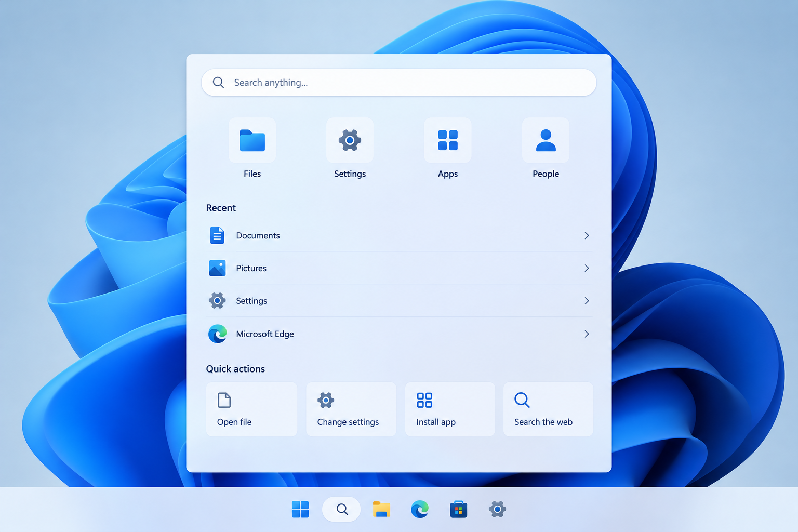Click the magnifier icon in search box

pos(218,83)
